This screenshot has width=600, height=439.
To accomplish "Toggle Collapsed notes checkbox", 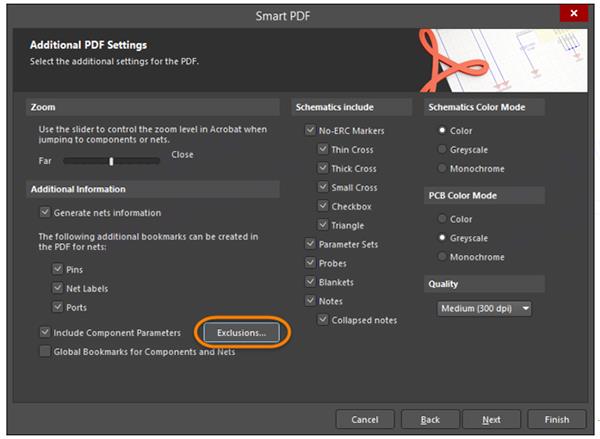I will coord(323,320).
